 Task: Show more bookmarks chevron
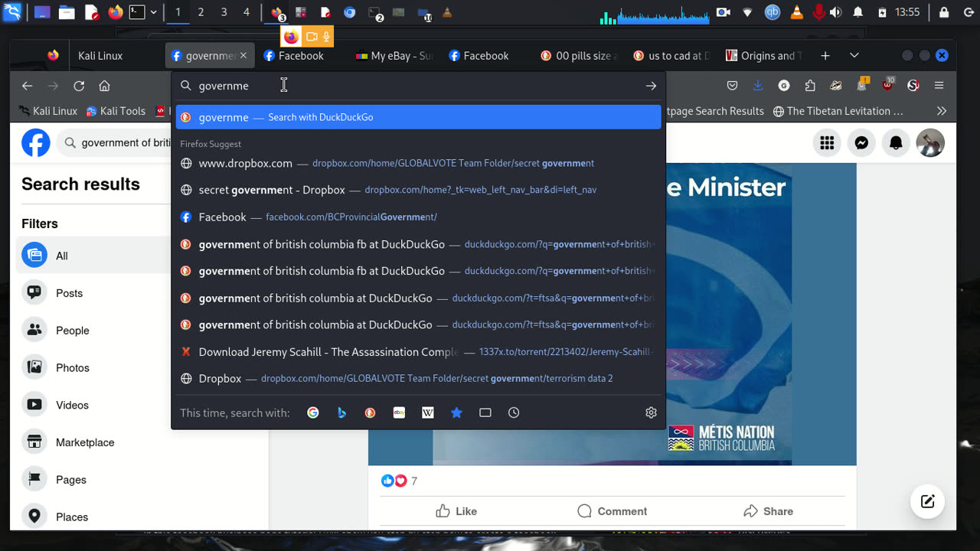(x=942, y=111)
